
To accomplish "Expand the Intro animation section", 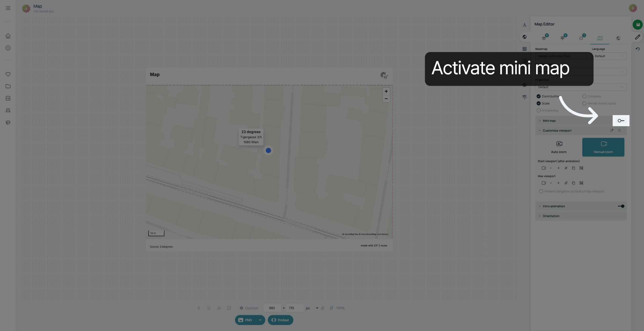I will (x=540, y=206).
